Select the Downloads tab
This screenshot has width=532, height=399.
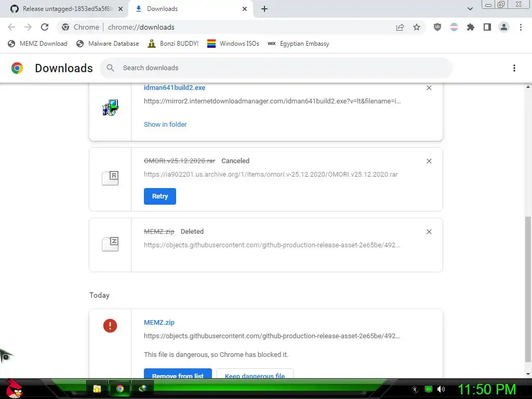pyautogui.click(x=190, y=9)
